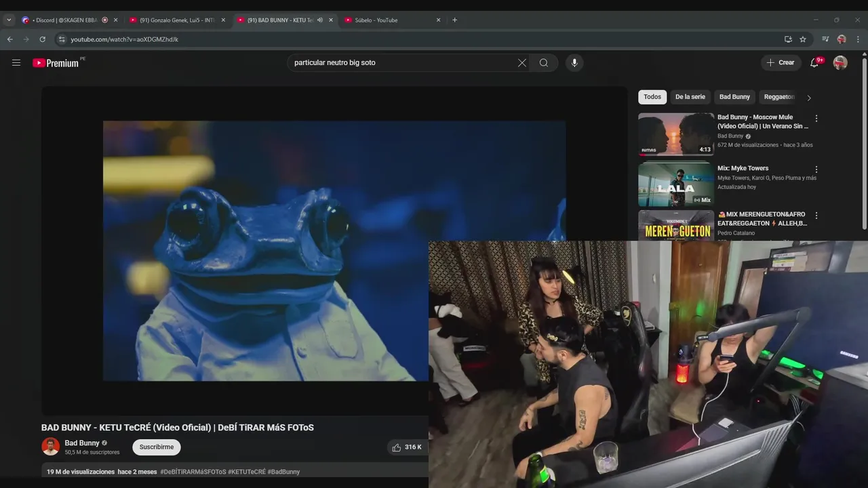The image size is (868, 488).
Task: Open MERENGUETON mix thumbnail
Action: point(676,226)
